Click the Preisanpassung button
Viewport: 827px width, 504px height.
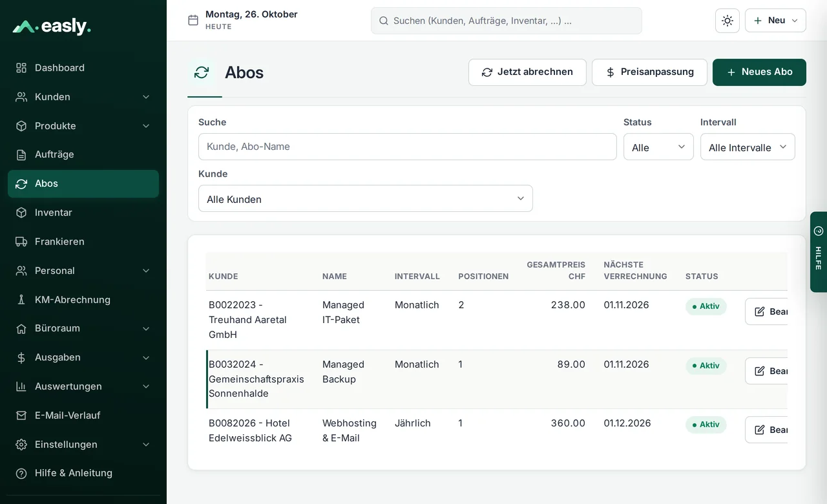point(649,72)
